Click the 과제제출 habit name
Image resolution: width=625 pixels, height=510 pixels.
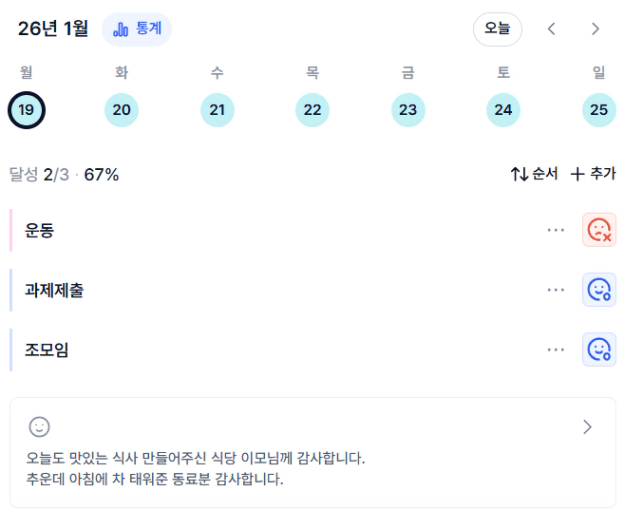pos(54,290)
